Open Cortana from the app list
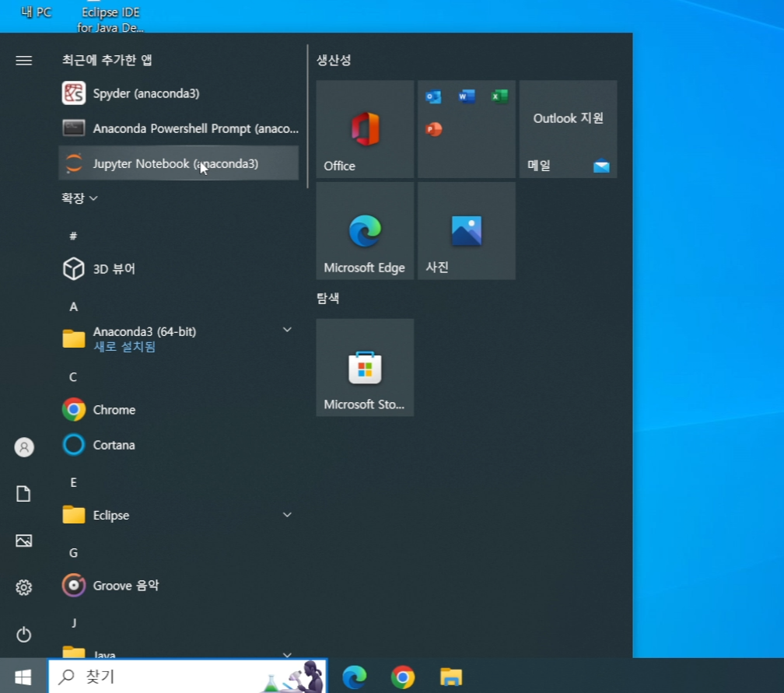 pos(179,445)
